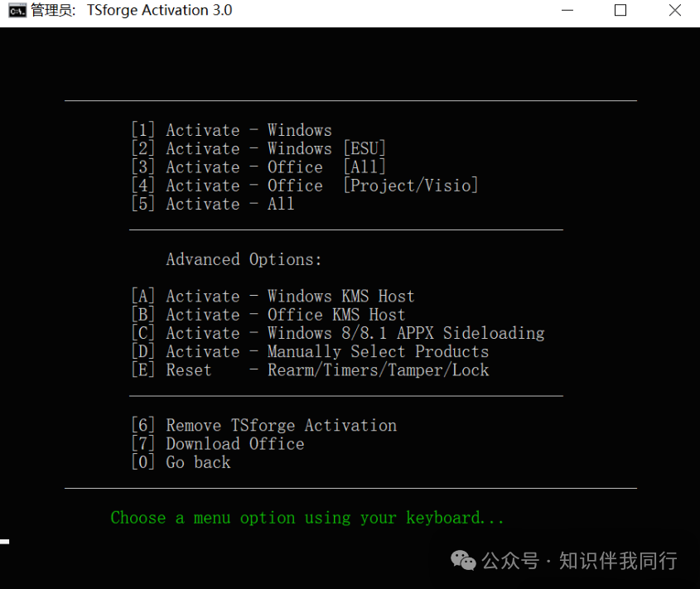Select option [7] Download Office
Viewport: 700px width, 589px height.
[217, 444]
